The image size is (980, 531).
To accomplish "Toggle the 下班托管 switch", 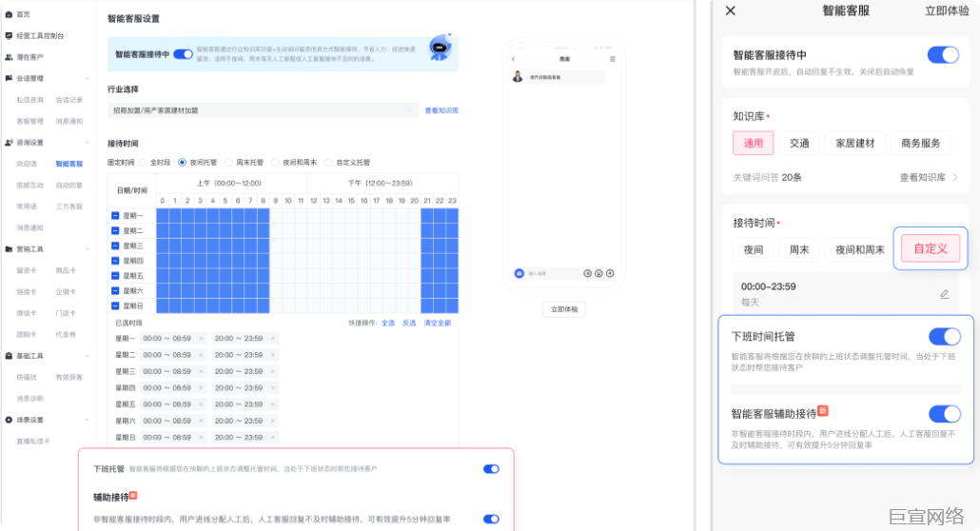I will pyautogui.click(x=491, y=469).
